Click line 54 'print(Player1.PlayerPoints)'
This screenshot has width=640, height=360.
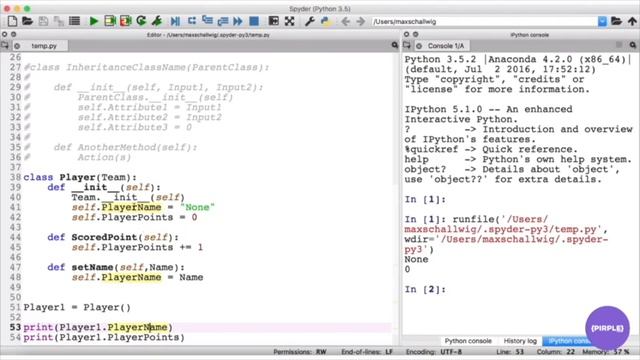[104, 338]
